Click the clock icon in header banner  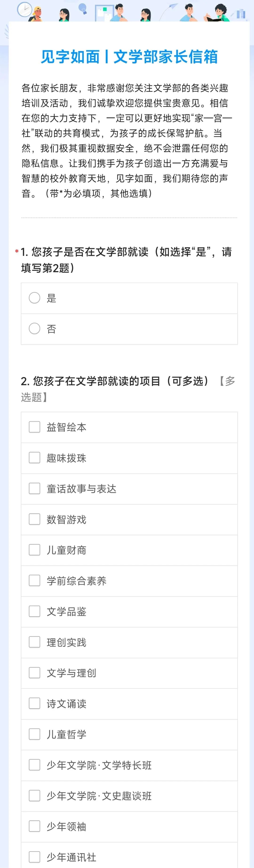pyautogui.click(x=24, y=9)
